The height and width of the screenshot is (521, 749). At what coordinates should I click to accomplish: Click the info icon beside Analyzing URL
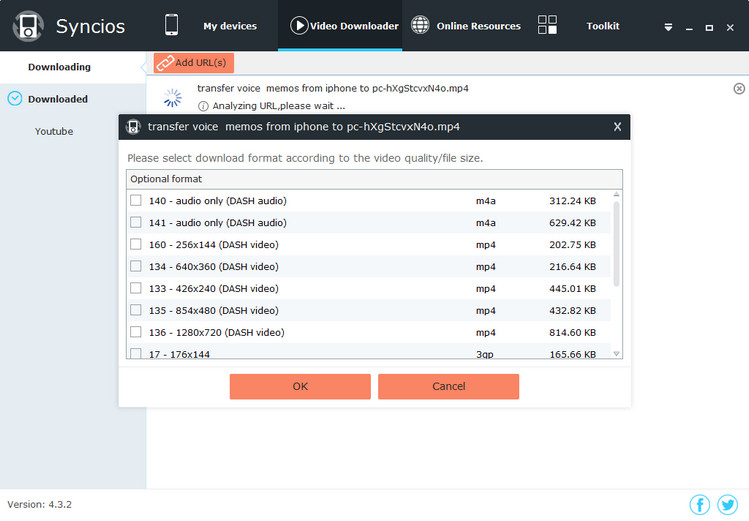(x=203, y=106)
